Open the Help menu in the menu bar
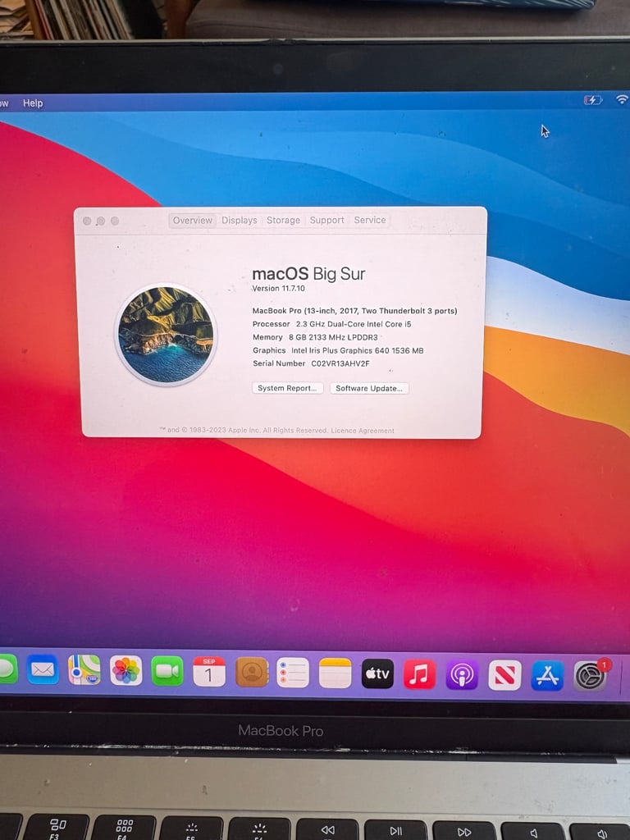The height and width of the screenshot is (840, 630). (33, 103)
